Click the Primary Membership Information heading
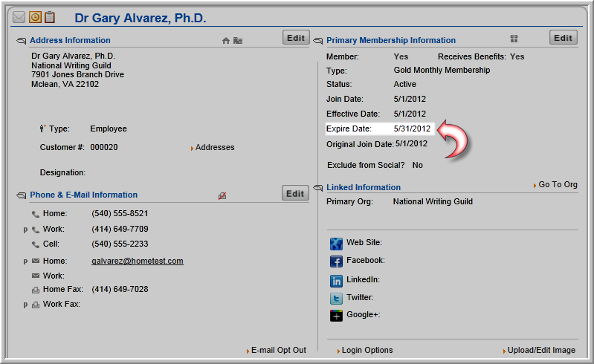This screenshot has width=594, height=364. pyautogui.click(x=391, y=40)
